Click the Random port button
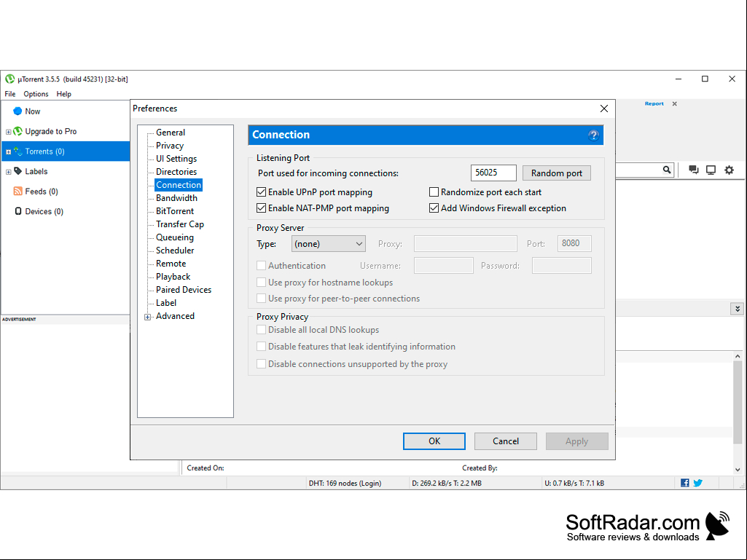The height and width of the screenshot is (560, 747). point(557,173)
